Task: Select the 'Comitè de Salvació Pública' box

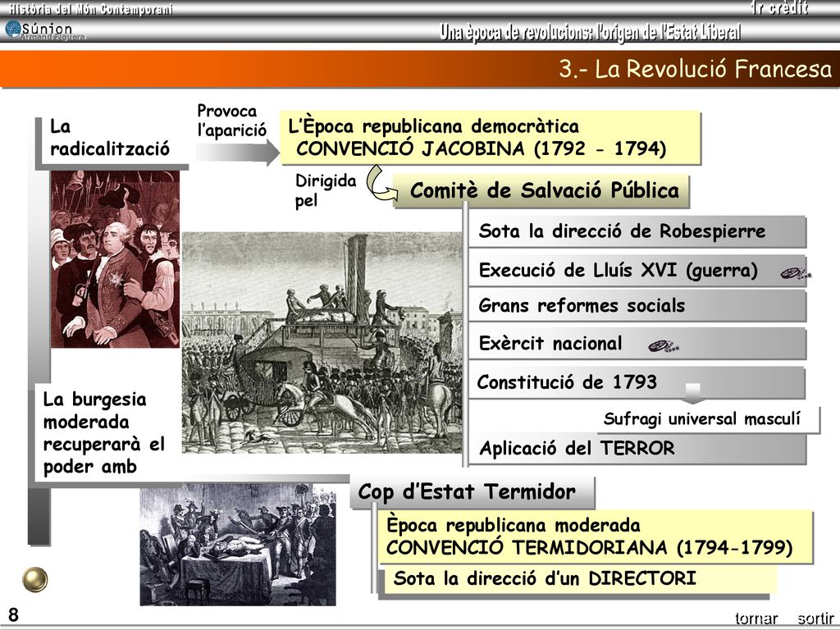Action: 541,190
